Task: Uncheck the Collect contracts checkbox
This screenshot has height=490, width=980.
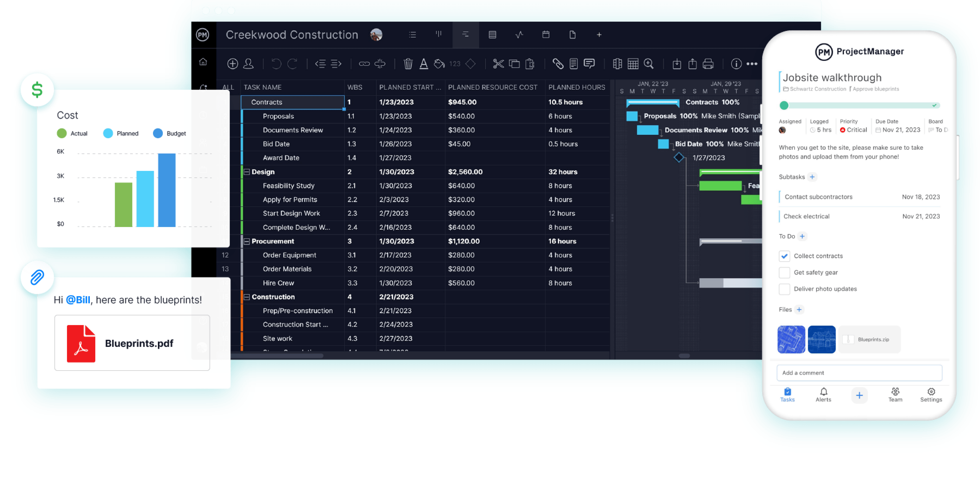Action: coord(784,256)
